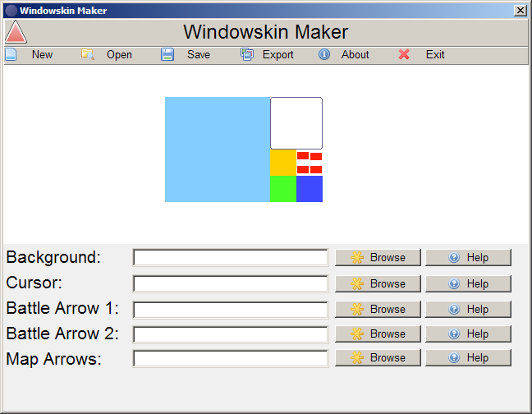Click the Background file path field
Screen dimensions: 532x414
click(x=231, y=258)
